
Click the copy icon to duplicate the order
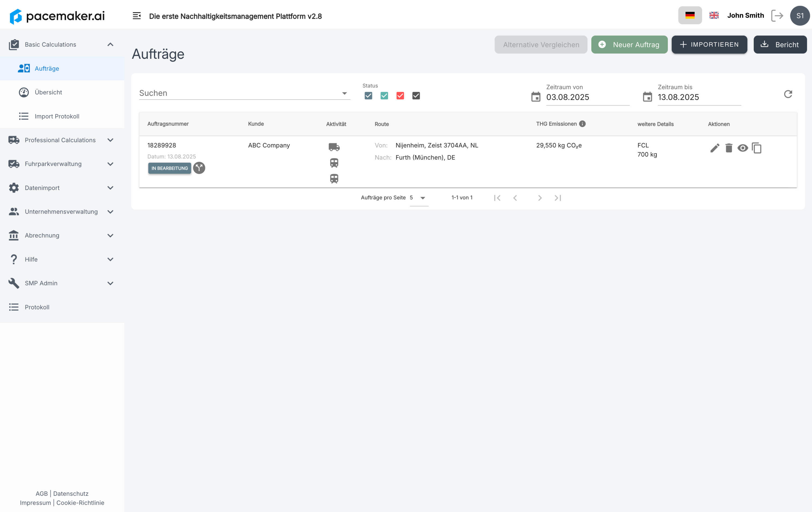(x=756, y=148)
